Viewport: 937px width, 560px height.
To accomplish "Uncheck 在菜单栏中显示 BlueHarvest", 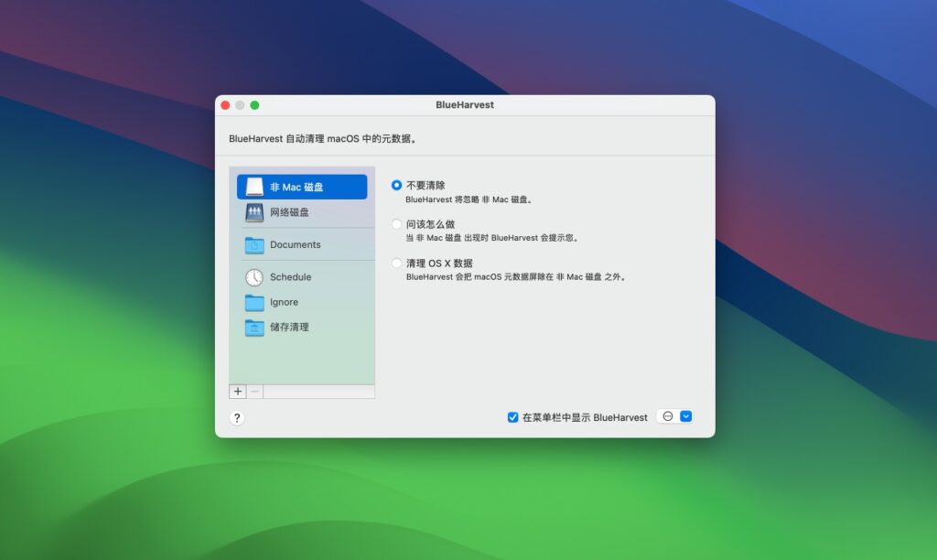I will coord(512,416).
